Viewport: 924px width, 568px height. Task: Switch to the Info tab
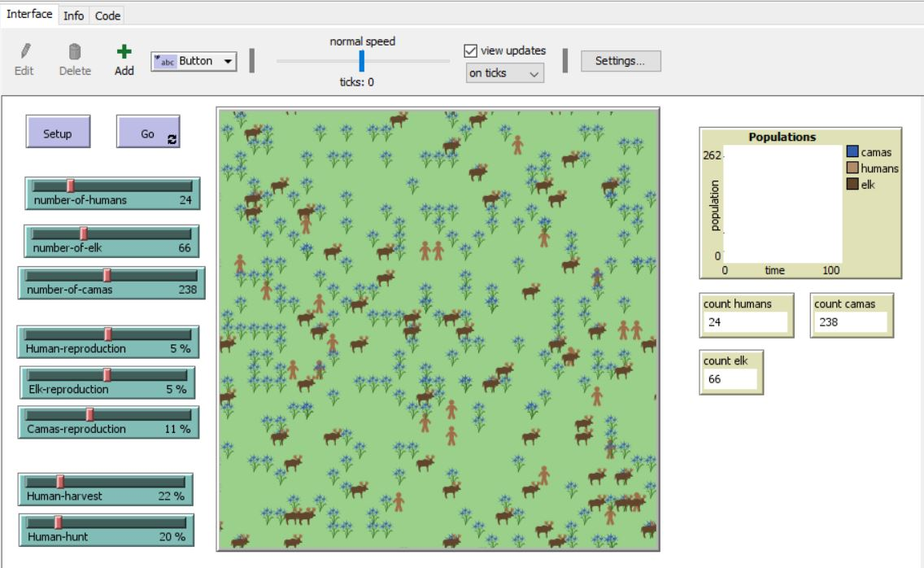pos(72,15)
